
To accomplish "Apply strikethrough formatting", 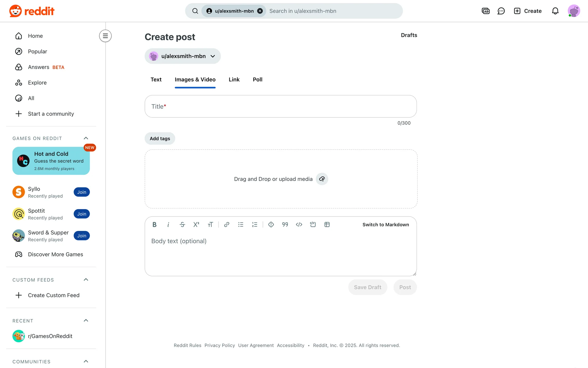I will pos(182,225).
